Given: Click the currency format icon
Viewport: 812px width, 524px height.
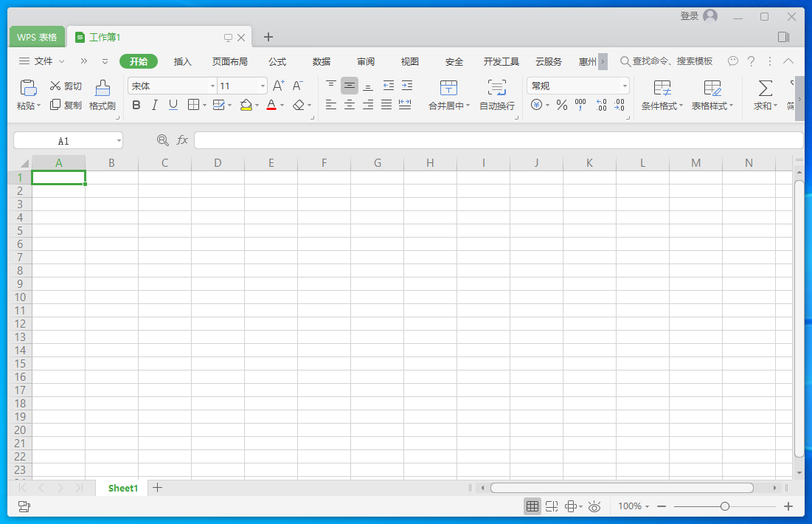Looking at the screenshot, I should 536,106.
